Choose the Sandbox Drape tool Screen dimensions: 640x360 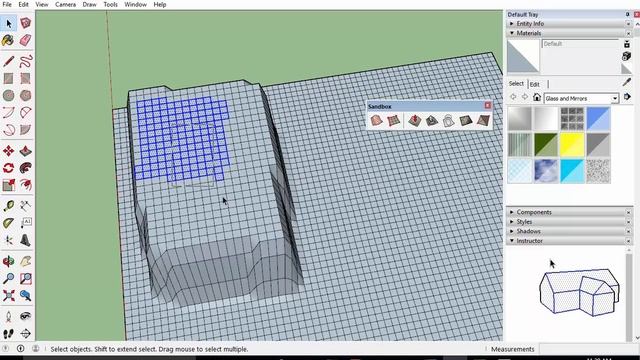[x=449, y=120]
